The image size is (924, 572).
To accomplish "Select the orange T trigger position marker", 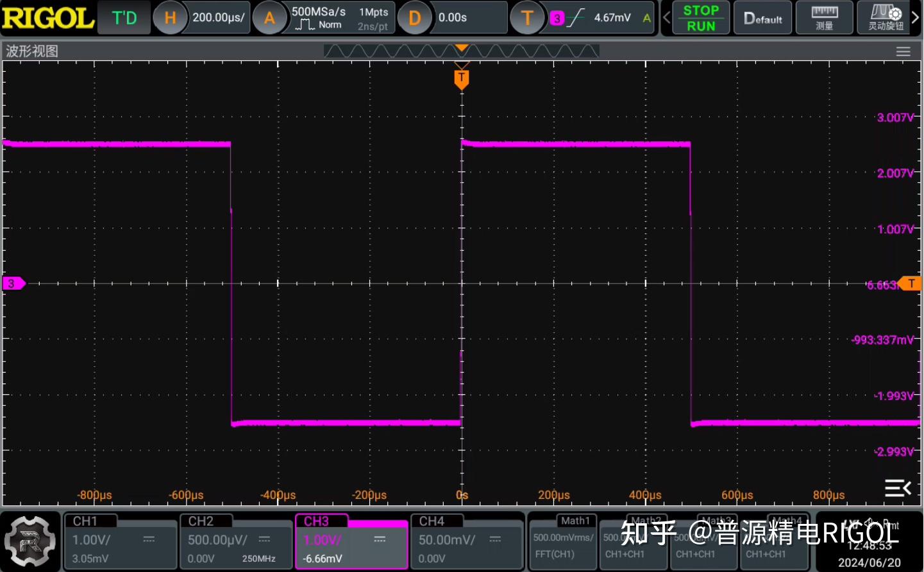I will (462, 80).
